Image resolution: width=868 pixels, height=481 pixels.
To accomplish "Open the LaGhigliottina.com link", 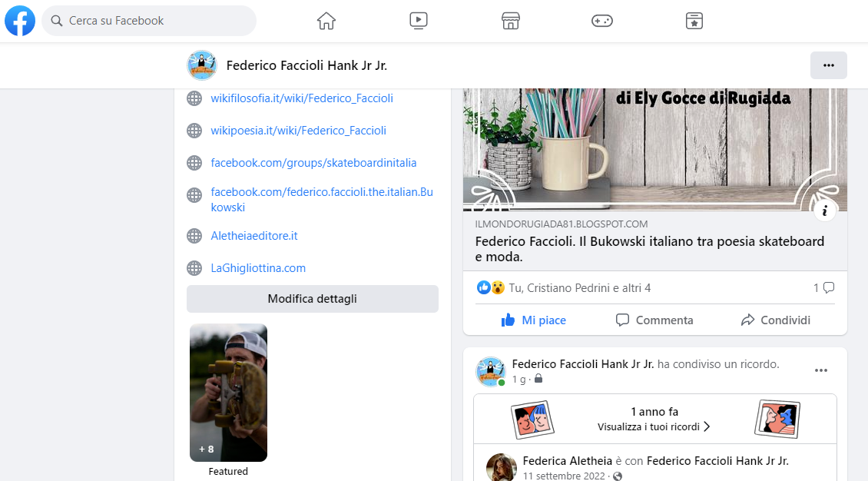I will [x=258, y=268].
